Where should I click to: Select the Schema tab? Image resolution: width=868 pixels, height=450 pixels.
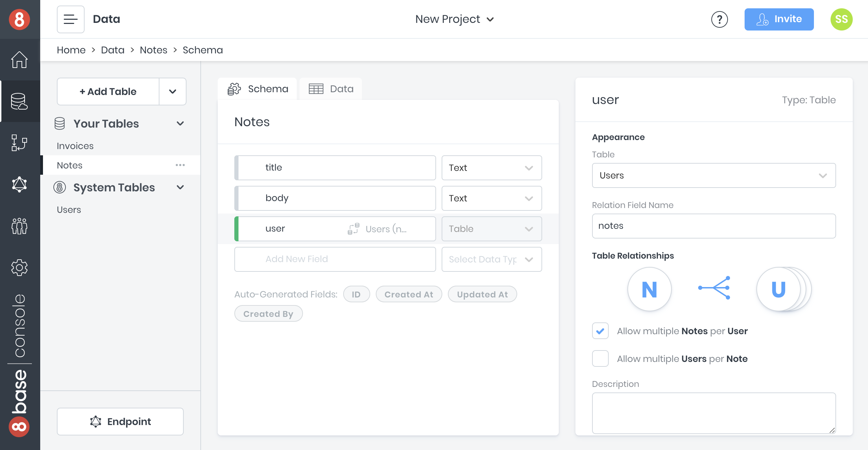[x=258, y=89]
